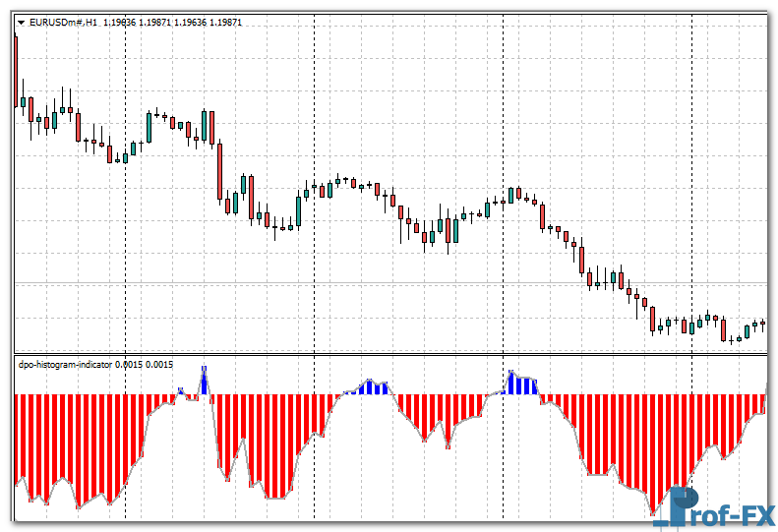Open the chart menu triangle beside EURUSDm#

click(21, 22)
